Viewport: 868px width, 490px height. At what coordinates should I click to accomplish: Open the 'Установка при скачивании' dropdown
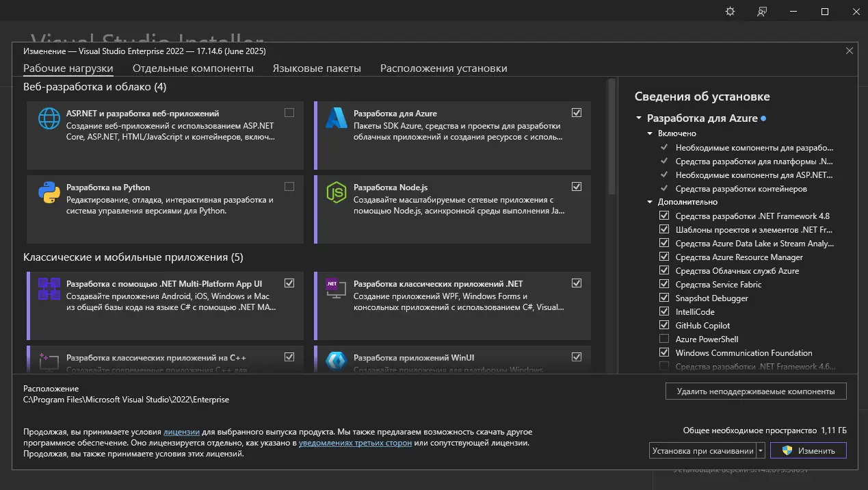pos(761,451)
